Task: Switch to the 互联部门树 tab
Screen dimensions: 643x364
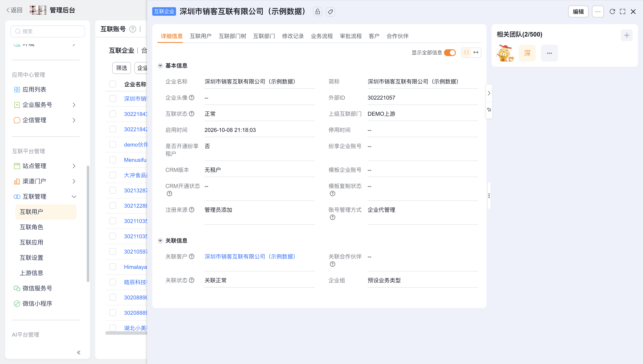Action: 232,36
